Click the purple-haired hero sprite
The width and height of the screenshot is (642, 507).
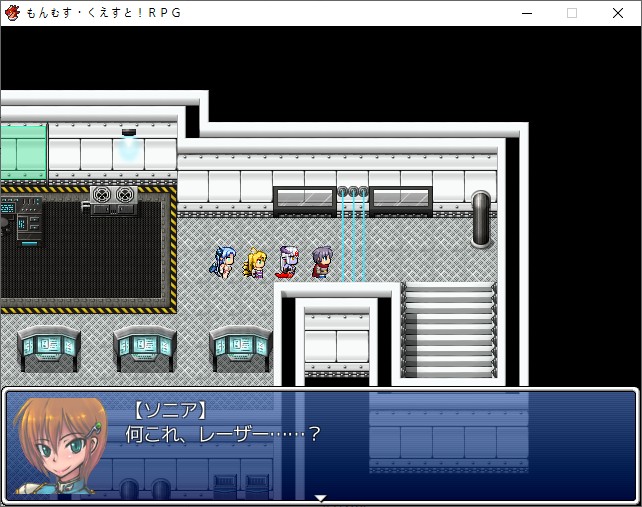322,263
